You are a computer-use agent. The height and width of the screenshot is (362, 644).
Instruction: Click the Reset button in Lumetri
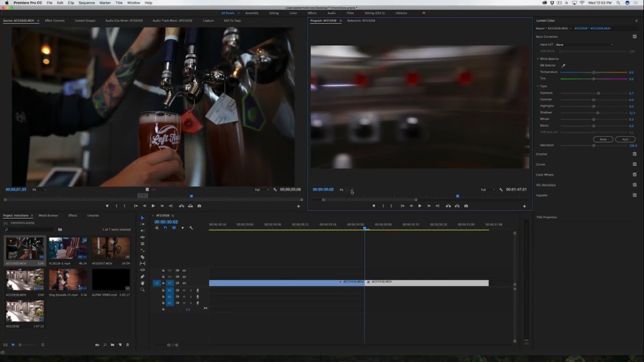pyautogui.click(x=603, y=139)
